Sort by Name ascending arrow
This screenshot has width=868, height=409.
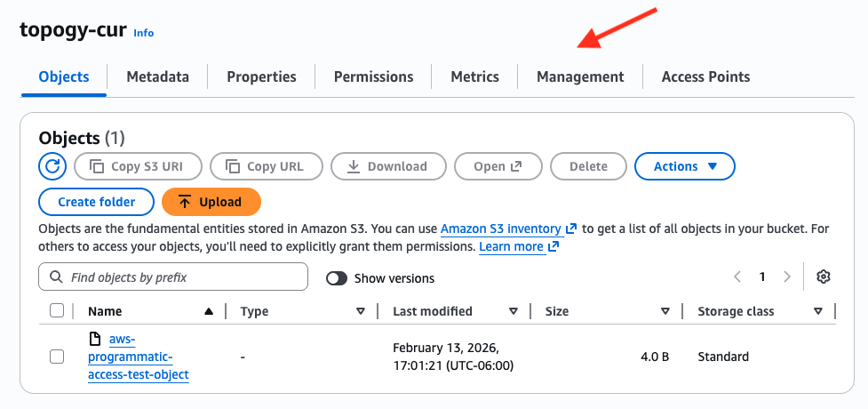pyautogui.click(x=209, y=311)
